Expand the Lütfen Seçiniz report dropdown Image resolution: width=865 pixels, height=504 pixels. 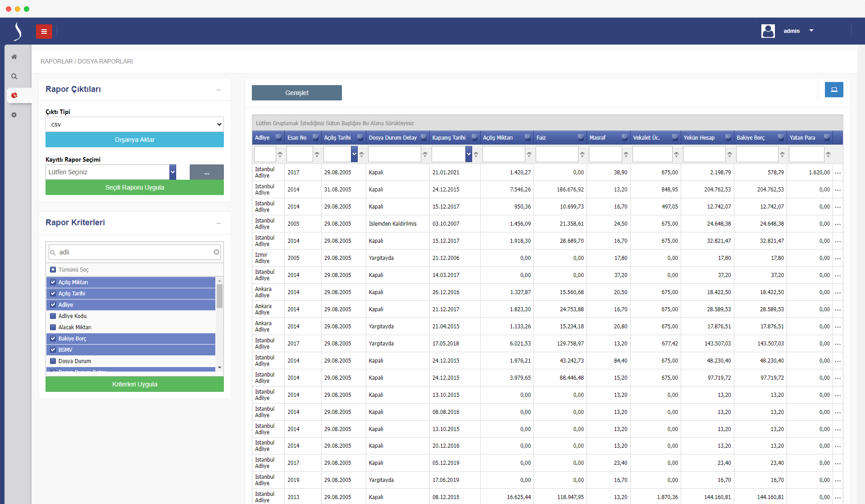pyautogui.click(x=173, y=172)
